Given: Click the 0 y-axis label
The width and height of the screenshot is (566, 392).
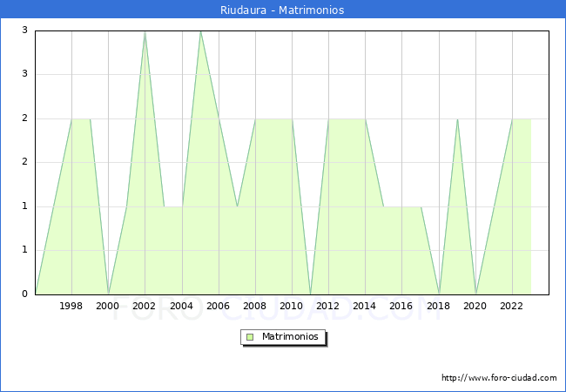Looking at the screenshot, I should point(24,294).
